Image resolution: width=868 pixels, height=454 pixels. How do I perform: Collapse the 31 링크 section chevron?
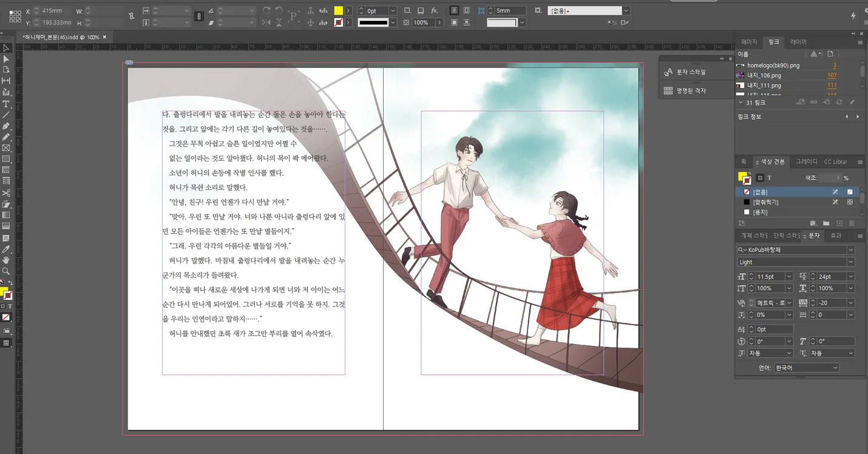point(741,103)
